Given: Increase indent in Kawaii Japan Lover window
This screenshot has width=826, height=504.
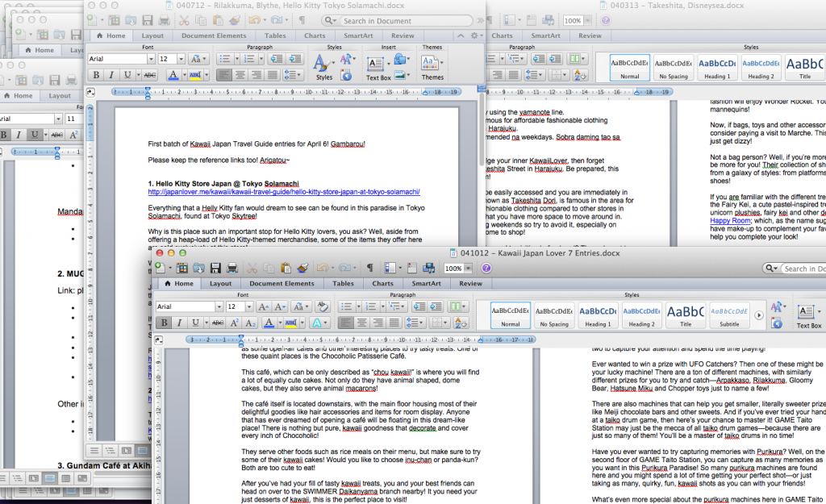Looking at the screenshot, I should click(x=436, y=306).
